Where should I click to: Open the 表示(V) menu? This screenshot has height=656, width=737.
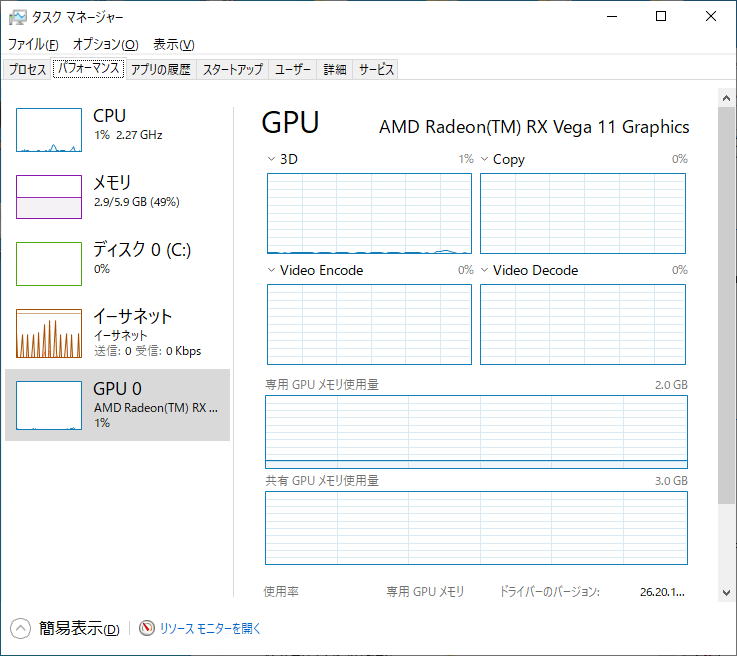point(173,45)
